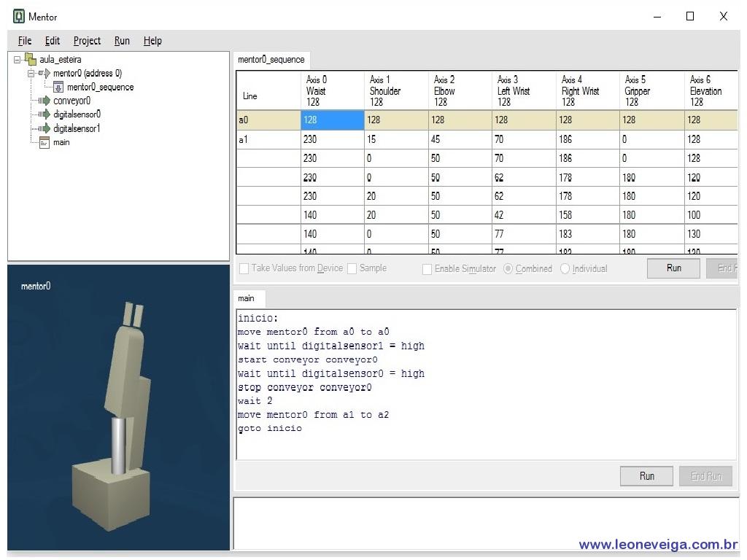
Task: Open the mentor0_sequence sequence icon
Action: 58,87
